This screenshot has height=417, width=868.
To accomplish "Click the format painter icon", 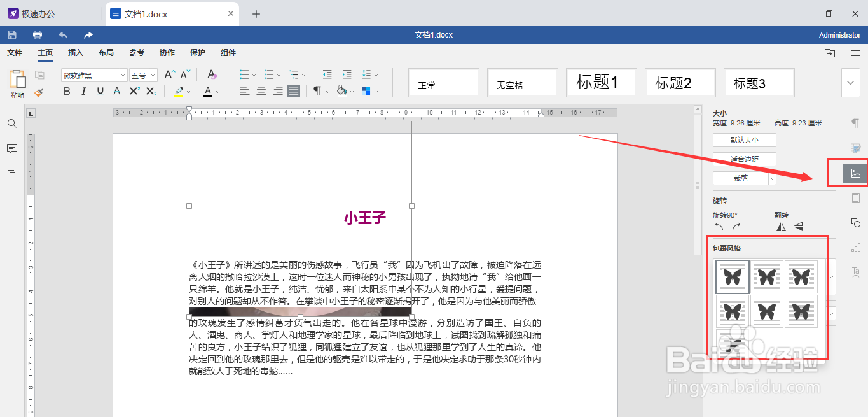I will tap(38, 93).
